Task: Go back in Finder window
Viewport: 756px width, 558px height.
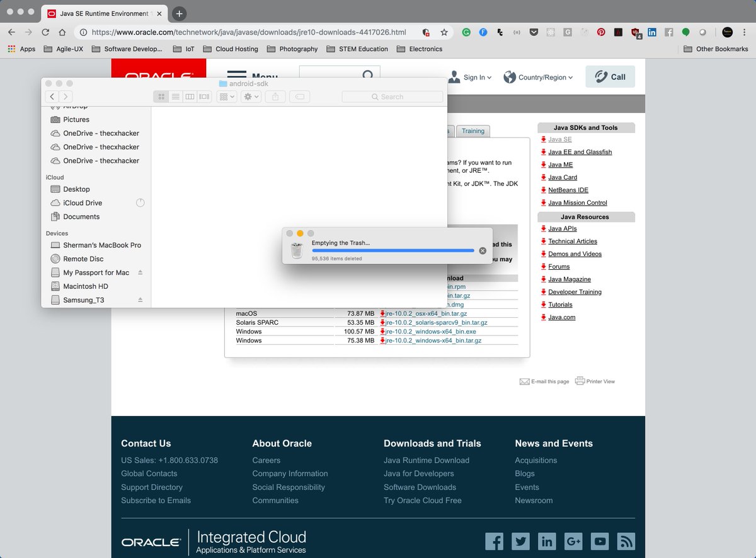Action: tap(52, 96)
